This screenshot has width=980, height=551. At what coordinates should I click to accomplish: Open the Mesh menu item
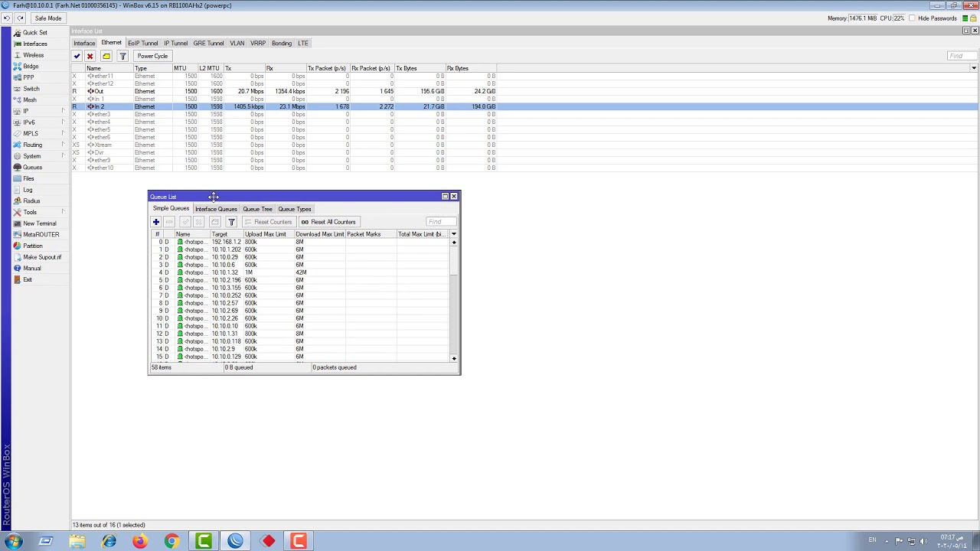(x=30, y=100)
